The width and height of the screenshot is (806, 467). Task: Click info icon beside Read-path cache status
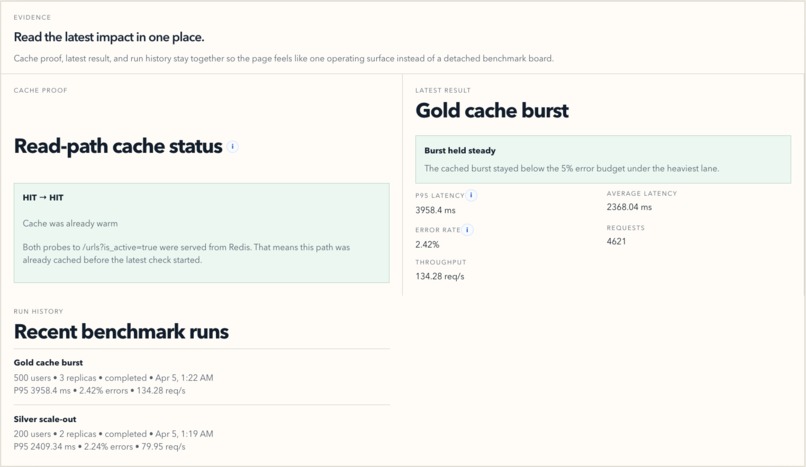tap(232, 146)
